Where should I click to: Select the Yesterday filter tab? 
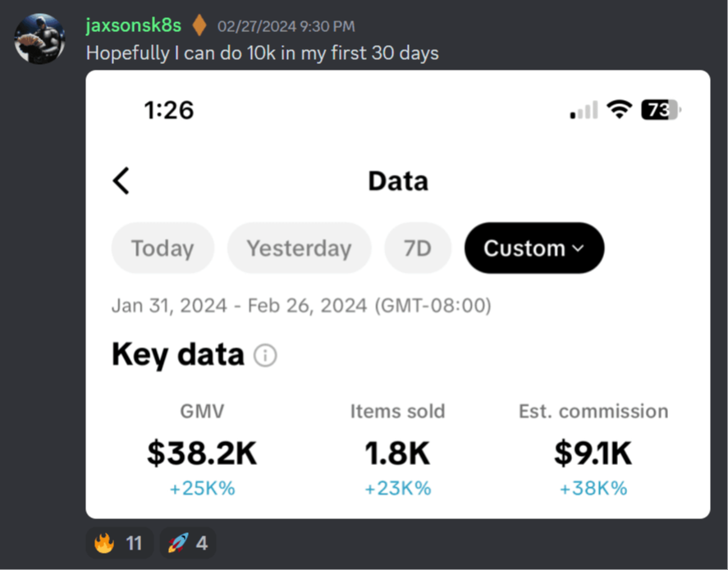coord(299,248)
